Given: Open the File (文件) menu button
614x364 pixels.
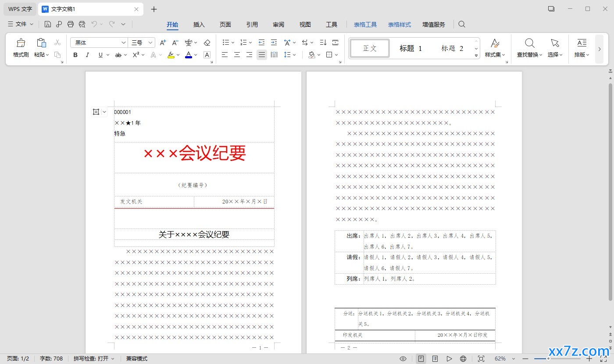Looking at the screenshot, I should [x=21, y=24].
